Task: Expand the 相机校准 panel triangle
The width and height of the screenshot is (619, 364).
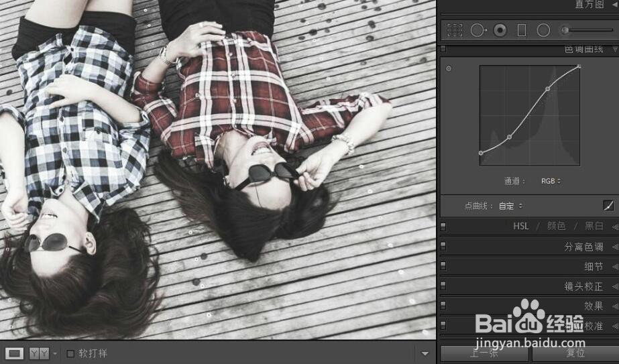Action: pos(615,326)
